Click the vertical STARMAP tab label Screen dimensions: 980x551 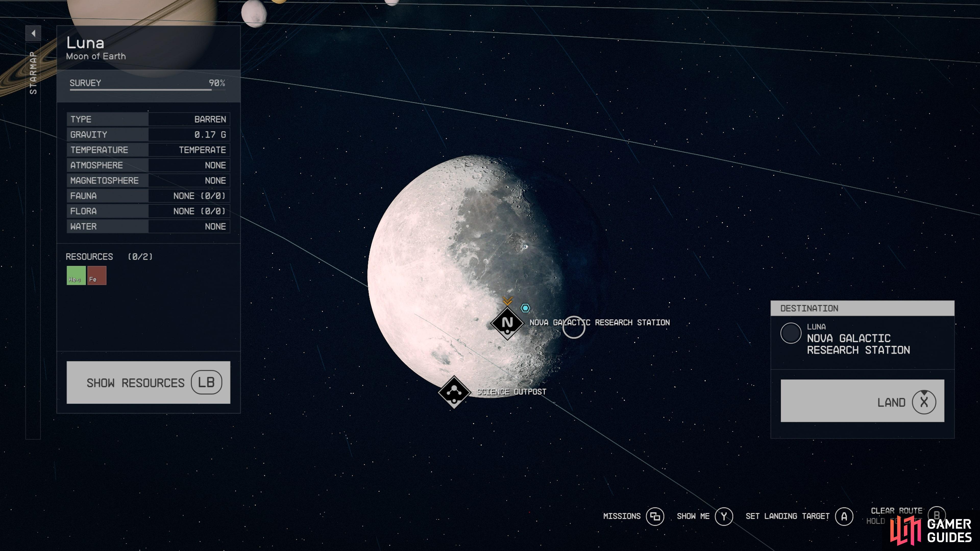tap(33, 73)
